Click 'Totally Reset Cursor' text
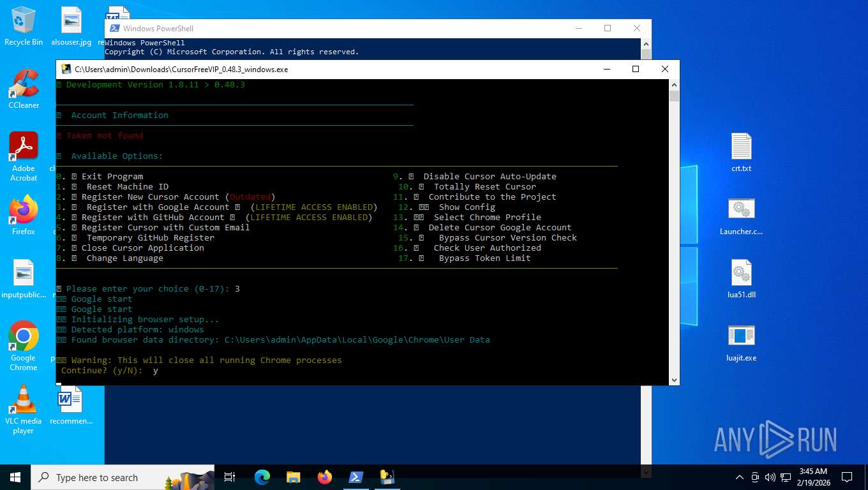Screen dimensions: 868x490 (485, 187)
